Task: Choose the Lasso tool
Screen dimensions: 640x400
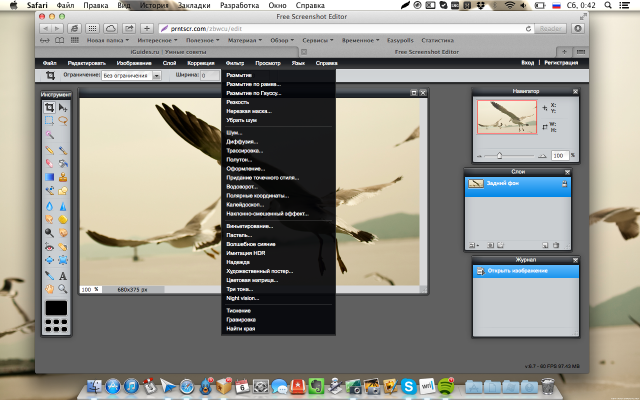Action: point(63,121)
